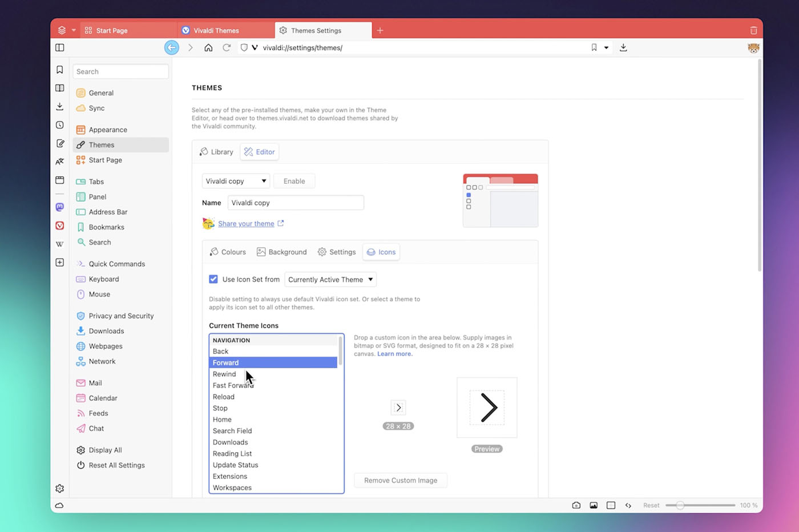Open a new tab with plus button

[380, 30]
